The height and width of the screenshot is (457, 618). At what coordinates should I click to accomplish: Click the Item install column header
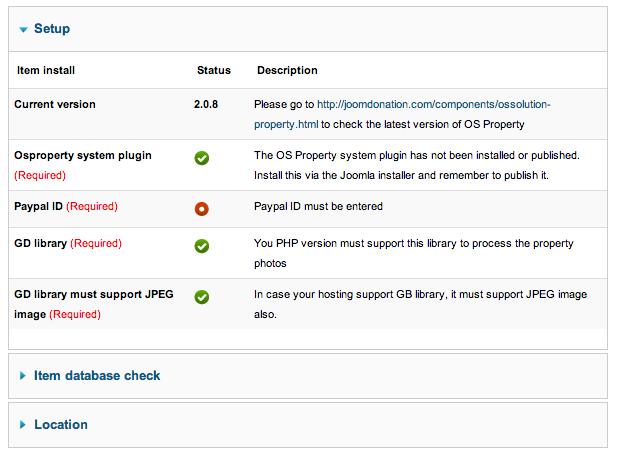[x=46, y=71]
